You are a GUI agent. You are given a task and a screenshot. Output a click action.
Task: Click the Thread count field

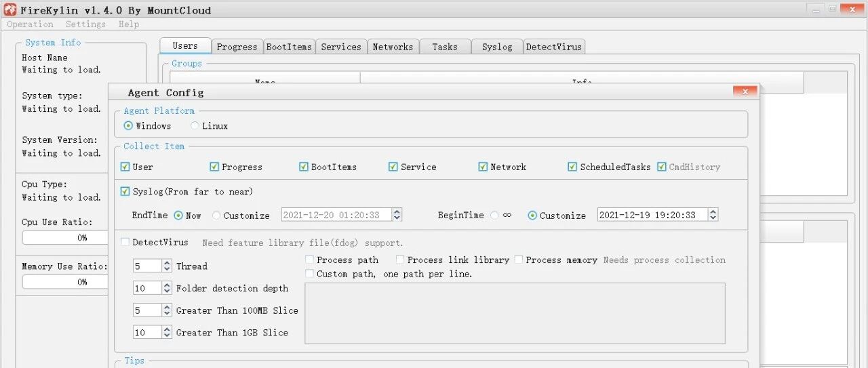pos(147,266)
